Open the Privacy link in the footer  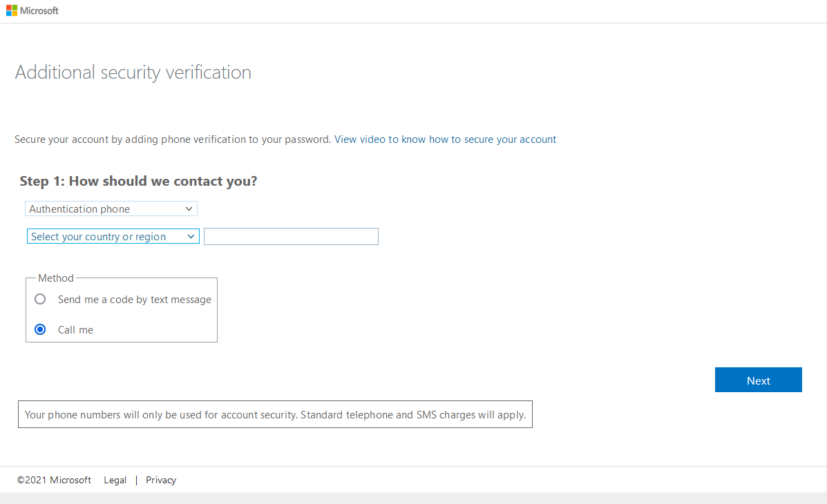point(161,481)
